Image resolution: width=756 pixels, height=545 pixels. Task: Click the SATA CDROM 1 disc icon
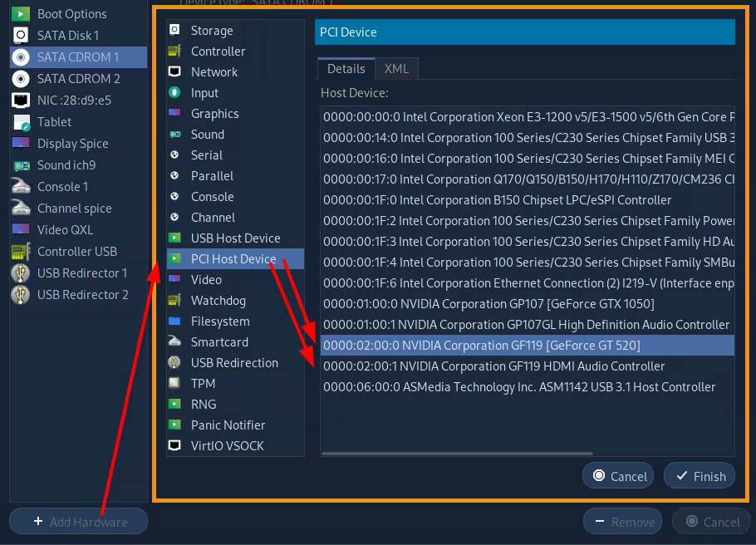(20, 57)
